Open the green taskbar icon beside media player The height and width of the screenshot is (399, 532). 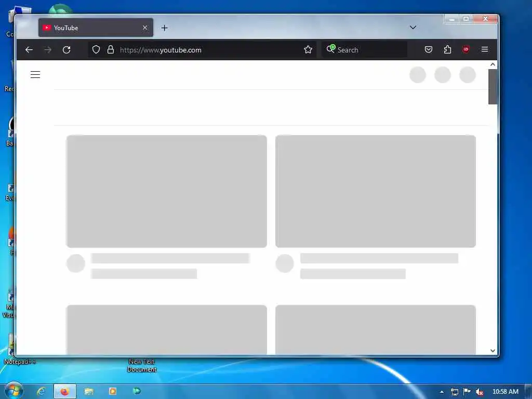coord(137,391)
